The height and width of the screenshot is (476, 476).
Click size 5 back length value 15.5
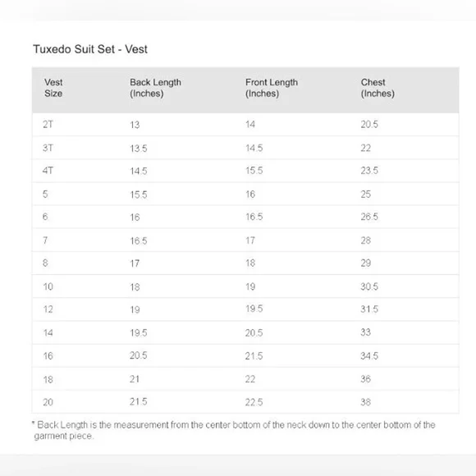(x=139, y=195)
